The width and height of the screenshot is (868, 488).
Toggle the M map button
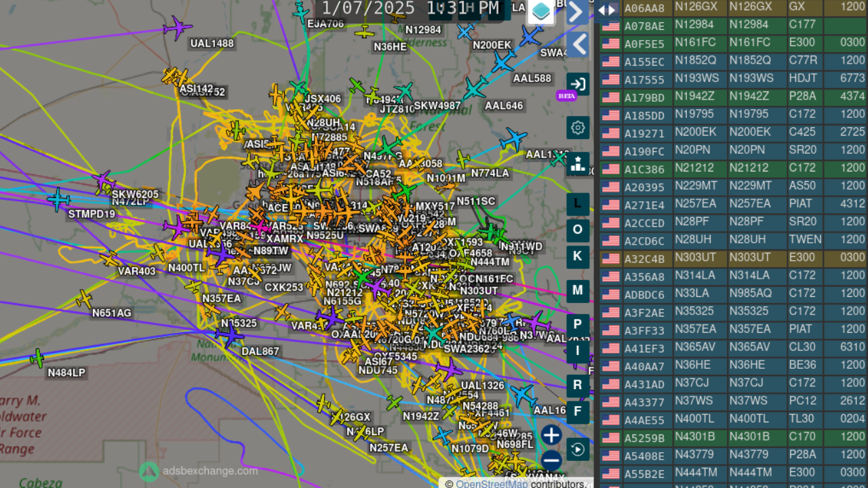[578, 291]
